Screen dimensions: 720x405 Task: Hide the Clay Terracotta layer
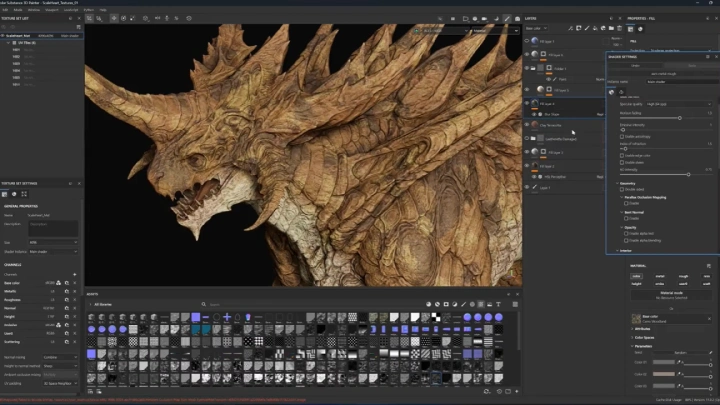[x=527, y=124]
